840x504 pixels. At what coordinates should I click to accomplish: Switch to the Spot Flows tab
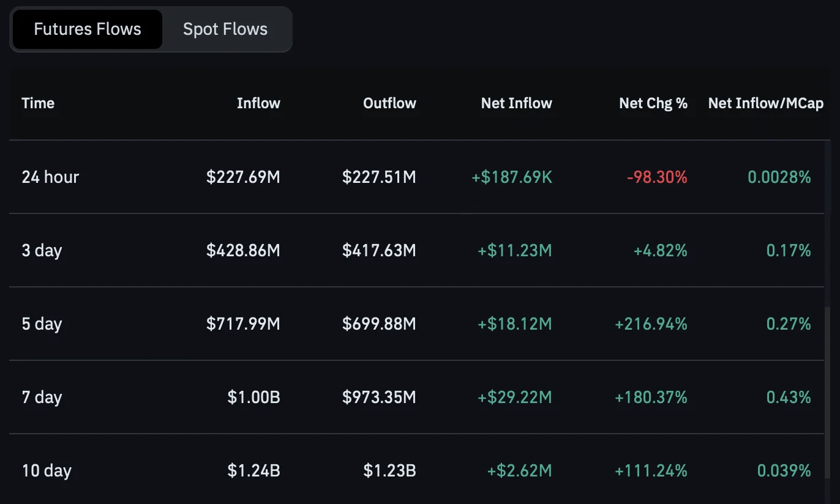pos(225,29)
